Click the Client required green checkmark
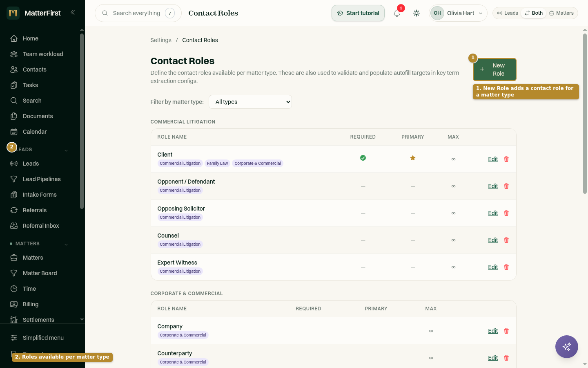The height and width of the screenshot is (368, 588). (x=363, y=158)
